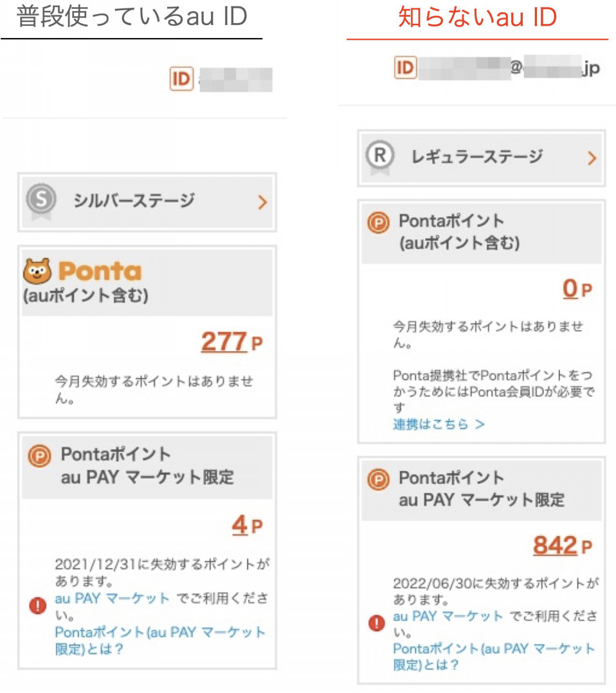
Task: Select the シルバーステージ stage row
Action: [x=147, y=202]
